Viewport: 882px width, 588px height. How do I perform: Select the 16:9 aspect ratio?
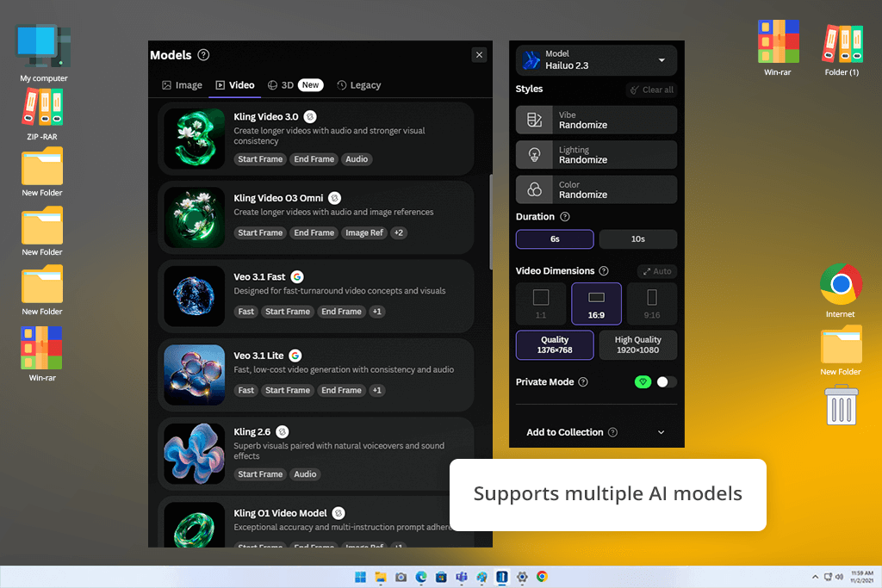click(596, 304)
